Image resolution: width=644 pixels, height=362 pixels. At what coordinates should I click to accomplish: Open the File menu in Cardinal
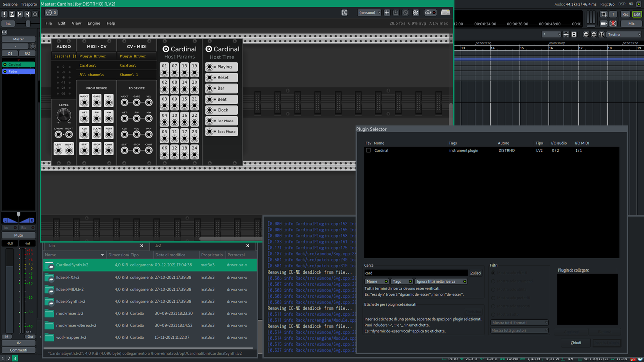[x=49, y=23]
